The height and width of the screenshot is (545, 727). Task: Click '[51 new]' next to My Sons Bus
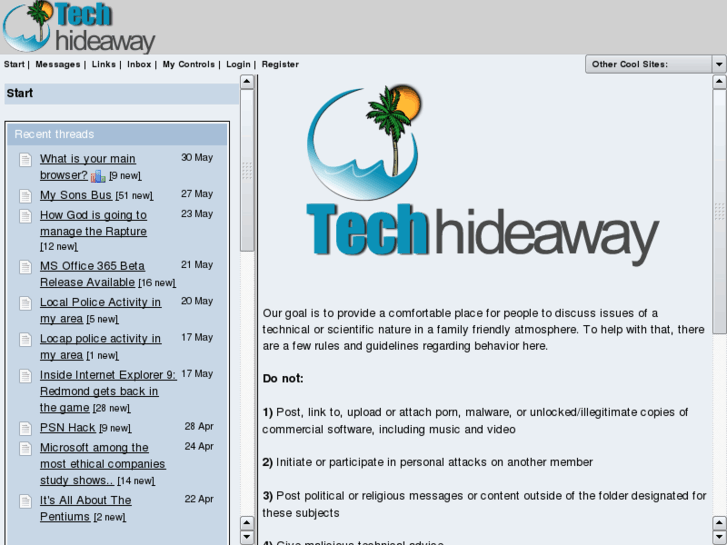point(134,196)
